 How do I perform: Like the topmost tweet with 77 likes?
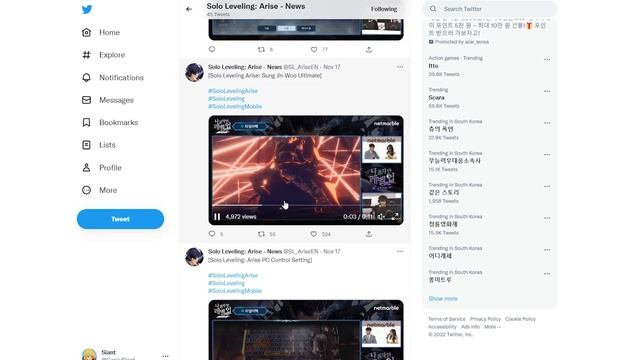click(313, 49)
